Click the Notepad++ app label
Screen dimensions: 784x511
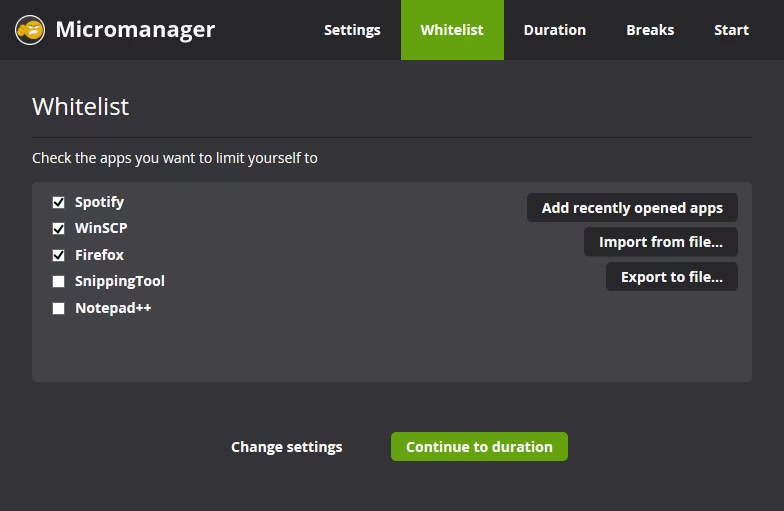[113, 308]
